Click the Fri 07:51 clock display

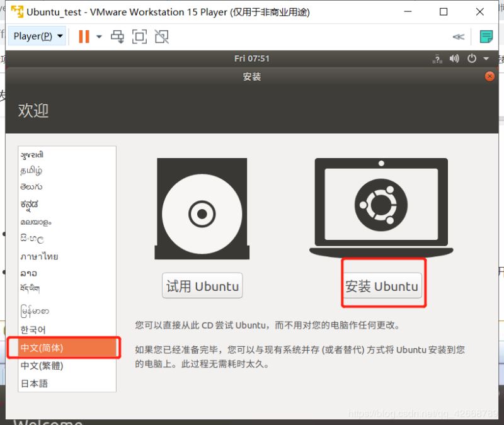251,58
